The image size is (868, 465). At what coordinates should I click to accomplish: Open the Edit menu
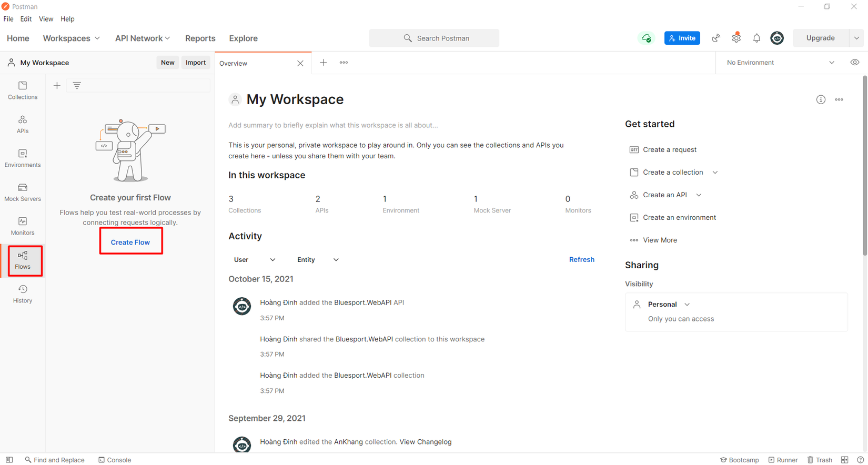tap(26, 19)
